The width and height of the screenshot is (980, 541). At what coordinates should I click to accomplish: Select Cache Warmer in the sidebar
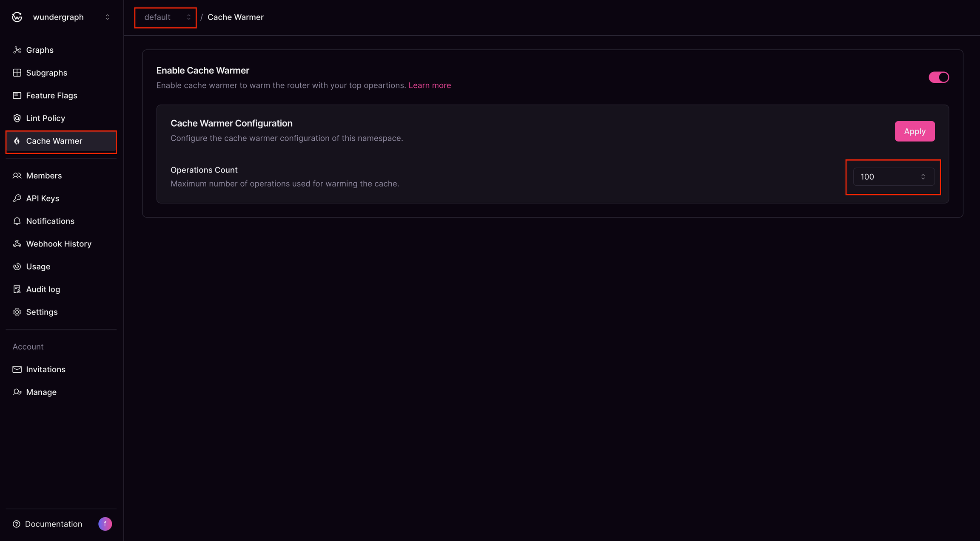click(x=61, y=141)
